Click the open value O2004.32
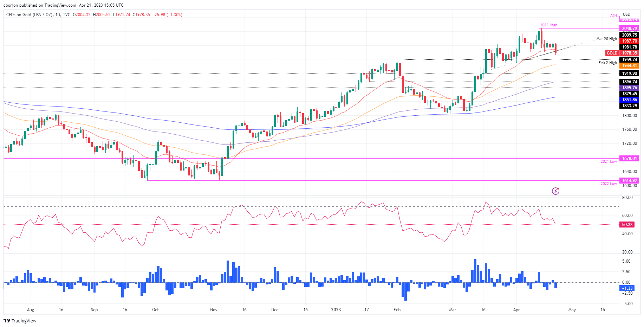644x327 pixels. coord(82,15)
